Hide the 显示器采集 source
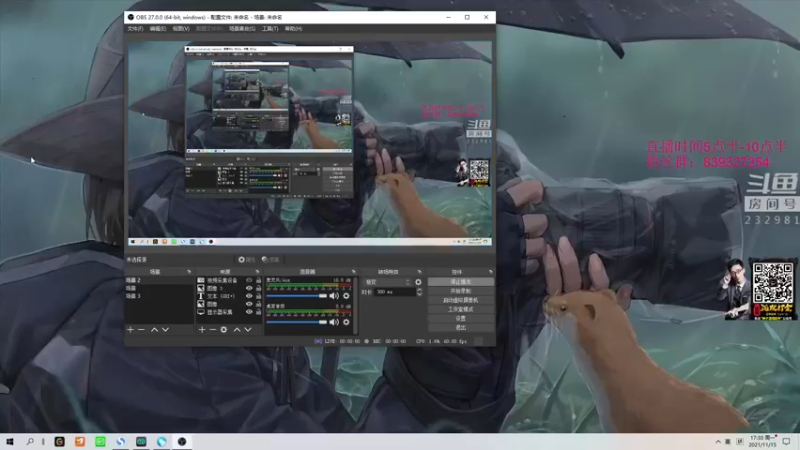800x450 pixels. coord(249,312)
